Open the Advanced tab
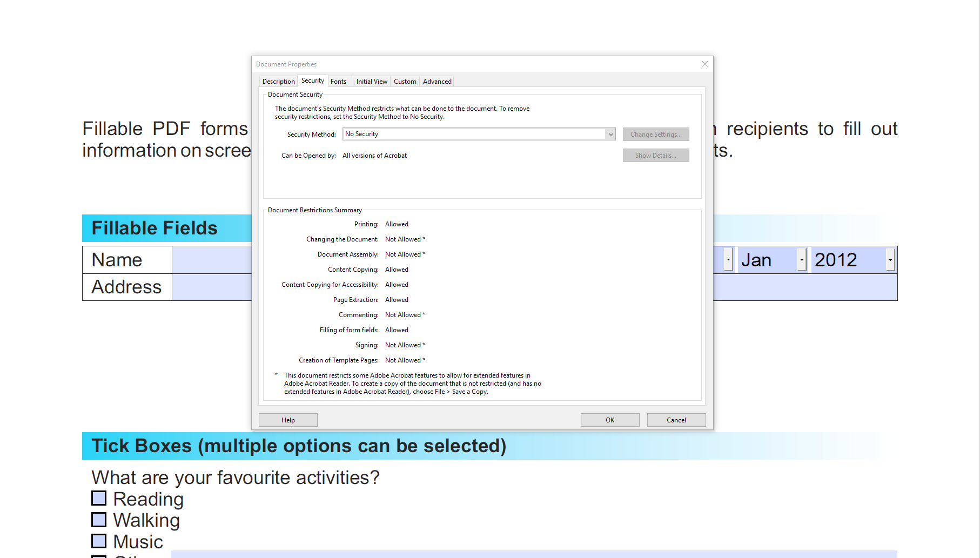 (x=437, y=82)
